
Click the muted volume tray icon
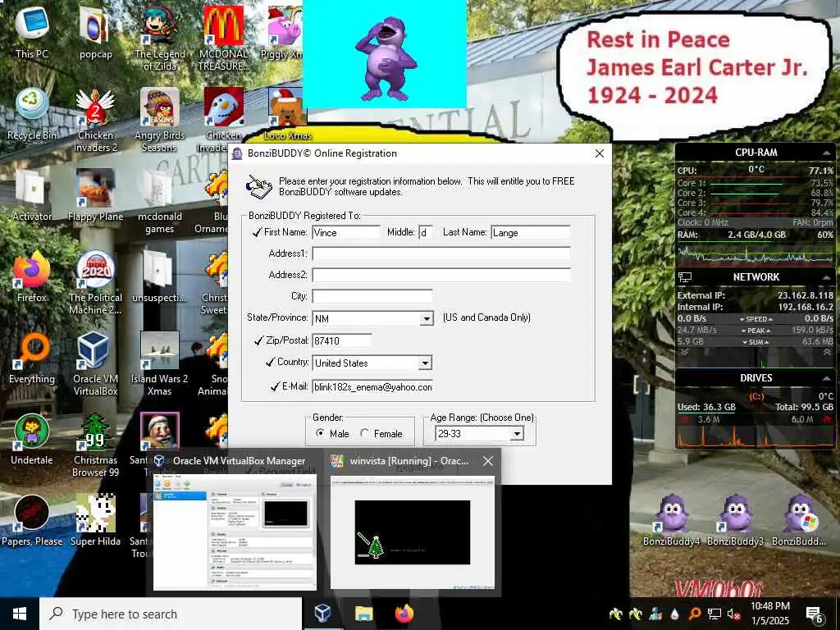point(733,614)
